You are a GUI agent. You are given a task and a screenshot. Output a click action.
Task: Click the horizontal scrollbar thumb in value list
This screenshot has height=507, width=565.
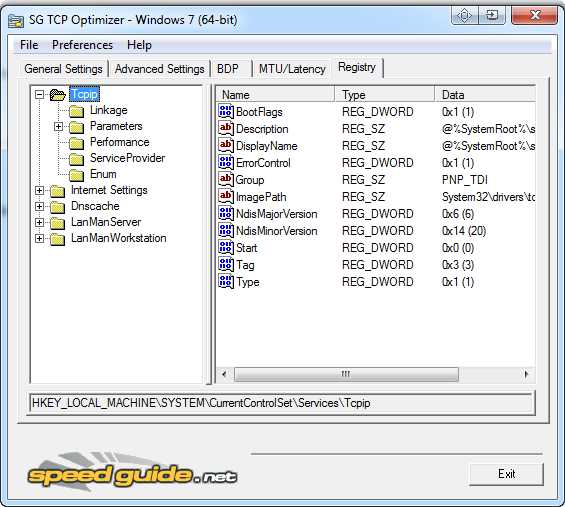coord(346,374)
